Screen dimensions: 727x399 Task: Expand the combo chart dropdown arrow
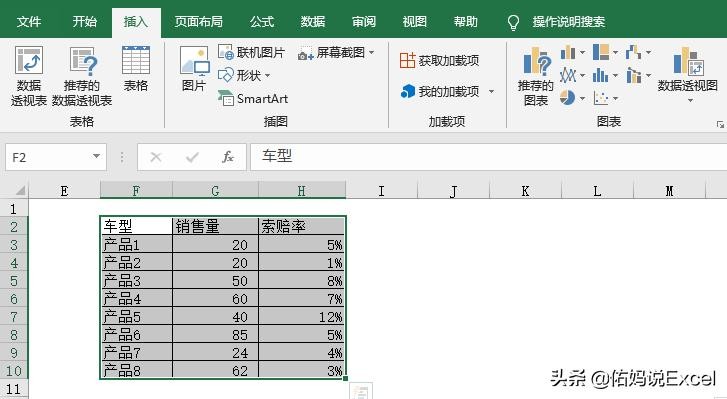pyautogui.click(x=648, y=75)
